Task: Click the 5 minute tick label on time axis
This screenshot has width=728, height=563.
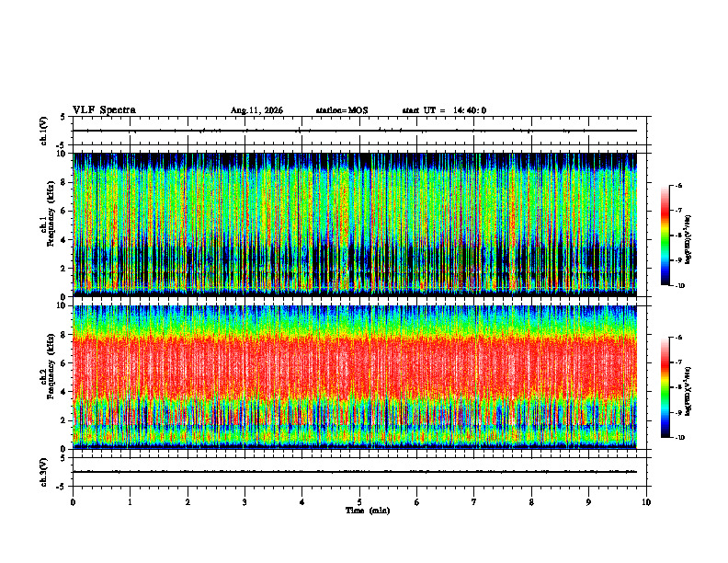Action: pos(359,502)
